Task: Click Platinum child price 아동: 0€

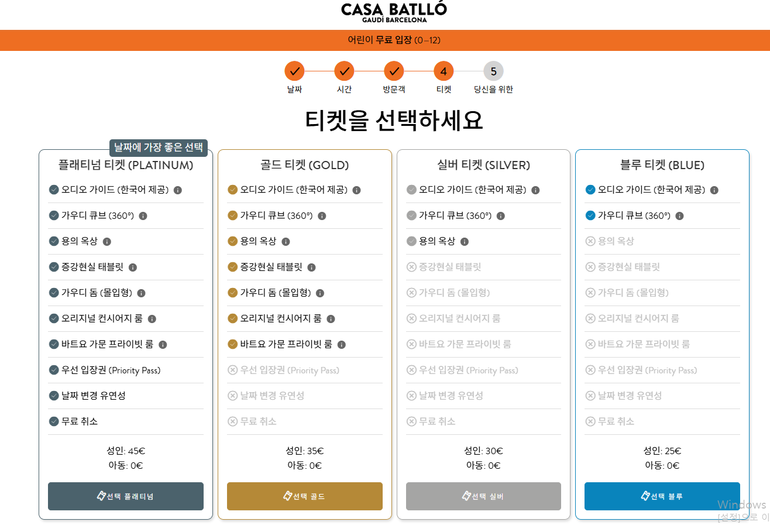Action: (x=126, y=466)
